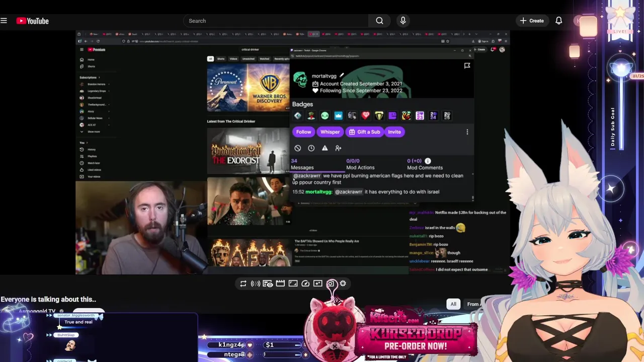Open the Create menu button
644x362 pixels.
click(x=532, y=21)
